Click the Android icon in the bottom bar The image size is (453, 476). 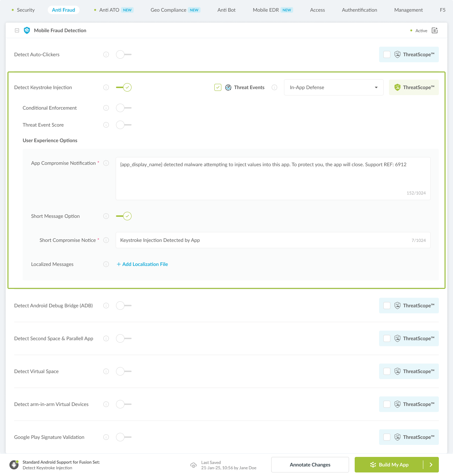13,465
